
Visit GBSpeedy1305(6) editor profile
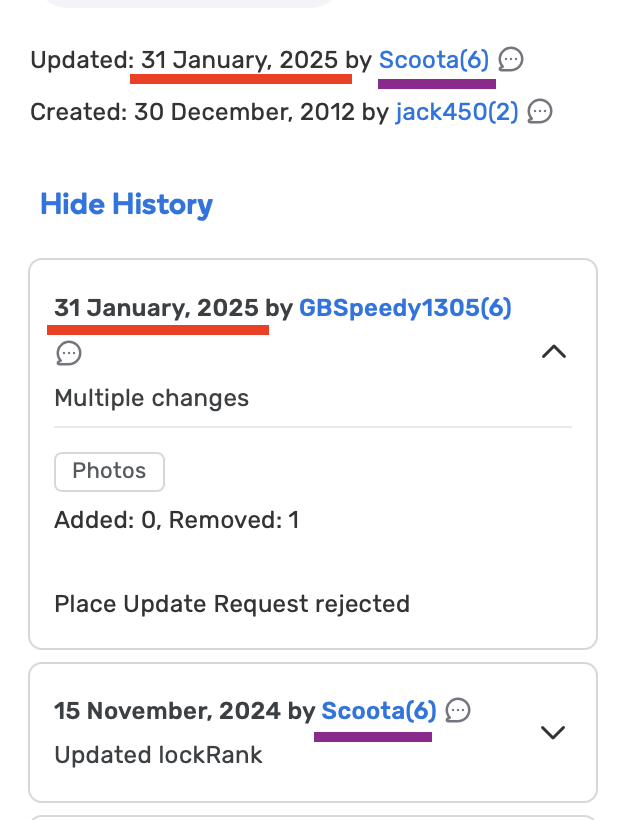[x=405, y=308]
